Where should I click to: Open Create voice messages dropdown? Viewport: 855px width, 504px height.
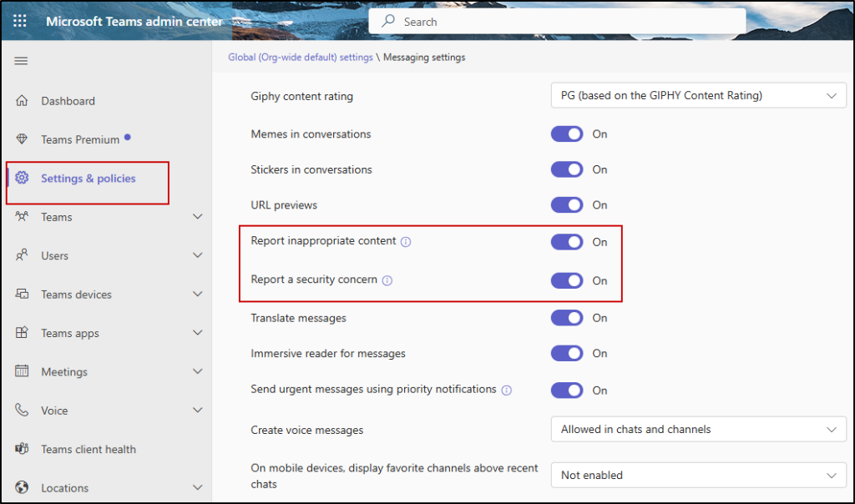click(x=698, y=430)
